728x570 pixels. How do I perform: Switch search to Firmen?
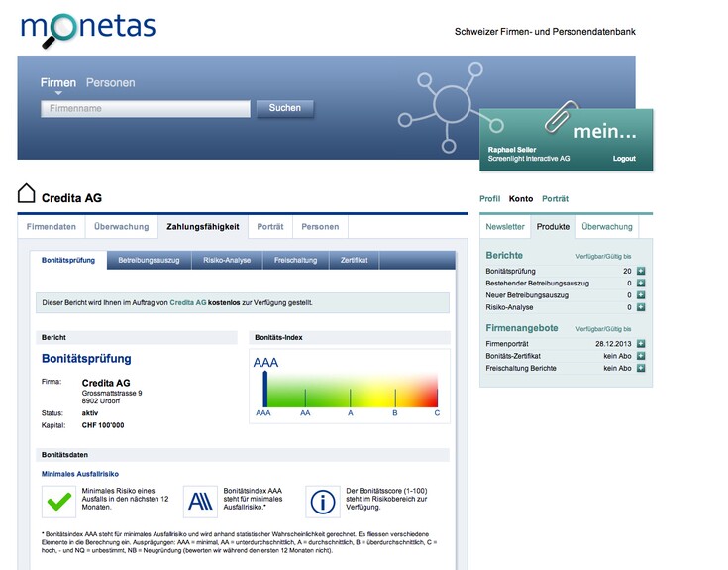point(58,82)
